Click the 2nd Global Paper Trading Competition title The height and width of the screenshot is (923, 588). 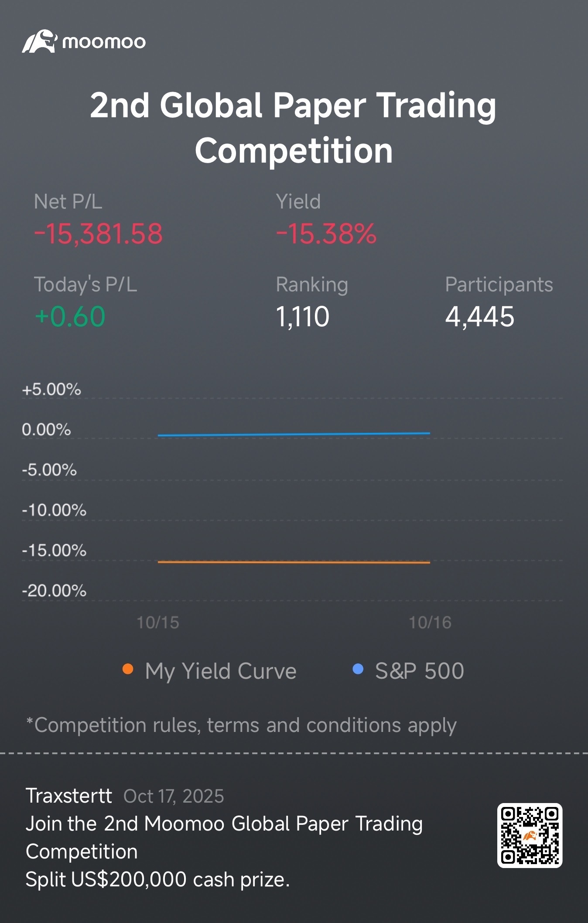[x=294, y=127]
